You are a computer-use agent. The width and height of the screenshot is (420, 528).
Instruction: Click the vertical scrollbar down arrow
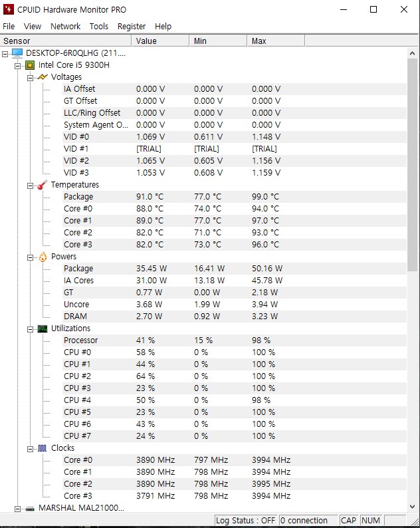click(x=413, y=507)
